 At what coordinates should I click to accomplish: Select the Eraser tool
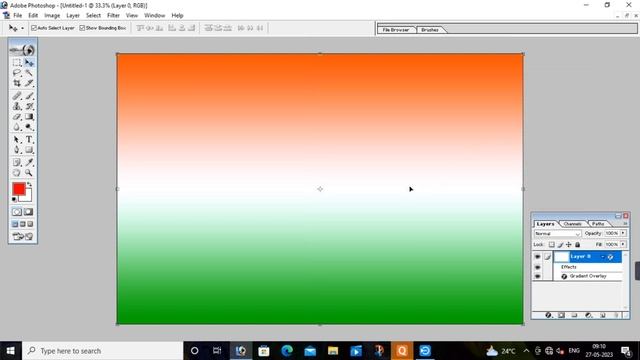click(17, 117)
